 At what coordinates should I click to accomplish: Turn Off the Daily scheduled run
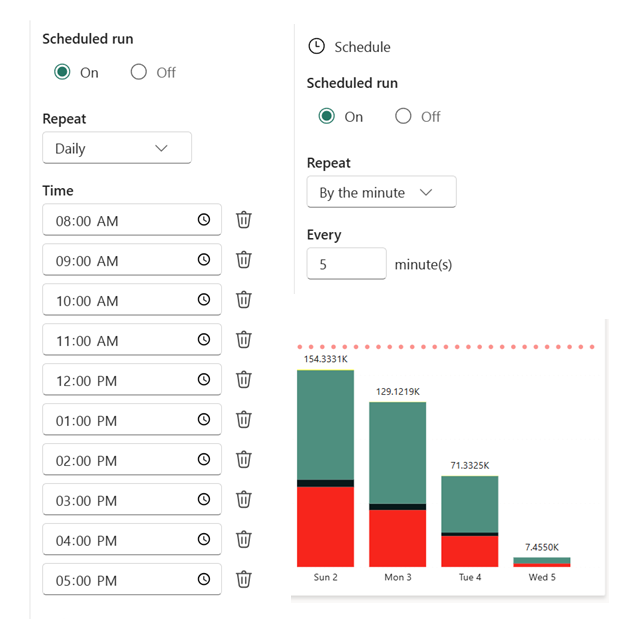point(139,72)
